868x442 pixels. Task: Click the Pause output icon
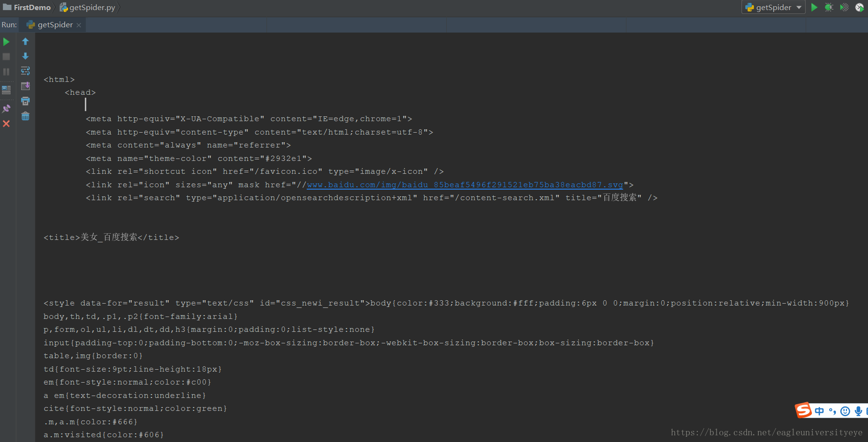click(x=6, y=71)
